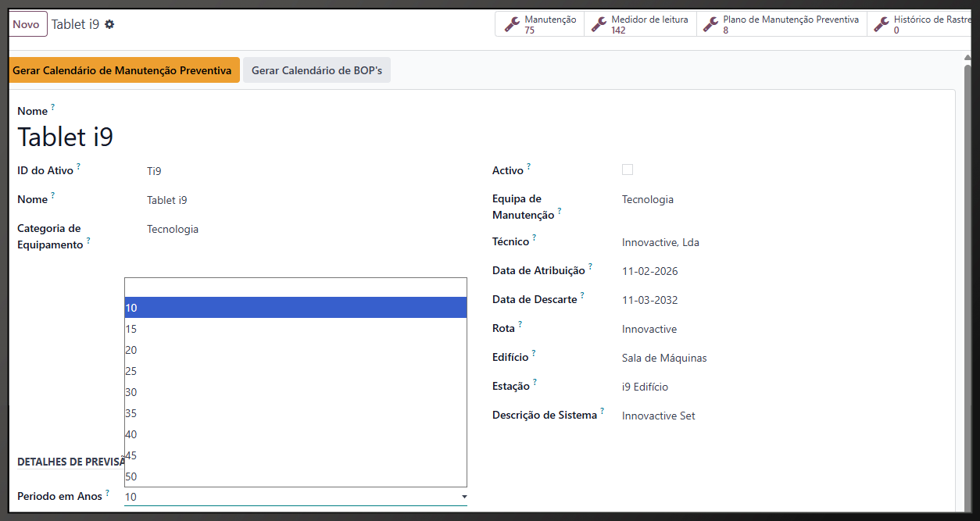The width and height of the screenshot is (980, 521).
Task: Open help tooltip for ID do Ativo
Action: coord(78,166)
